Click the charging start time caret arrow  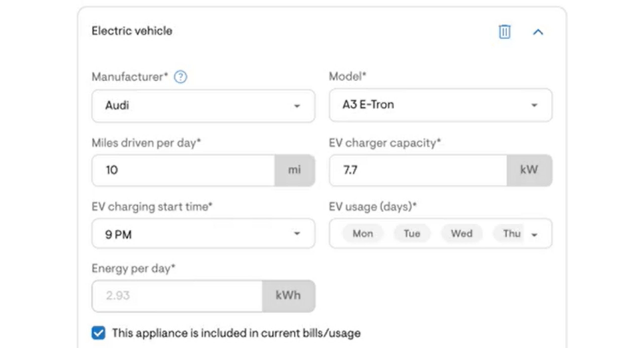pyautogui.click(x=297, y=233)
